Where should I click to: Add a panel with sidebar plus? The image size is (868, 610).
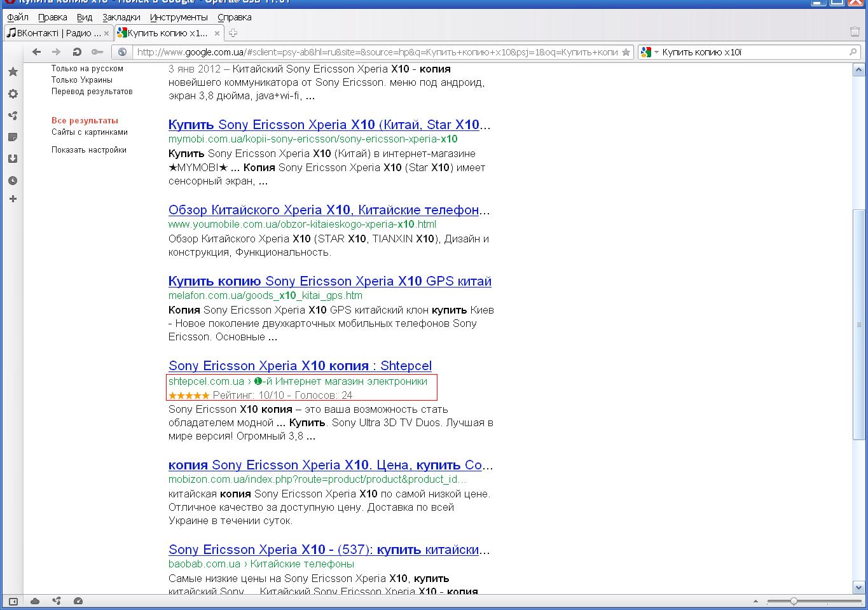(x=13, y=199)
